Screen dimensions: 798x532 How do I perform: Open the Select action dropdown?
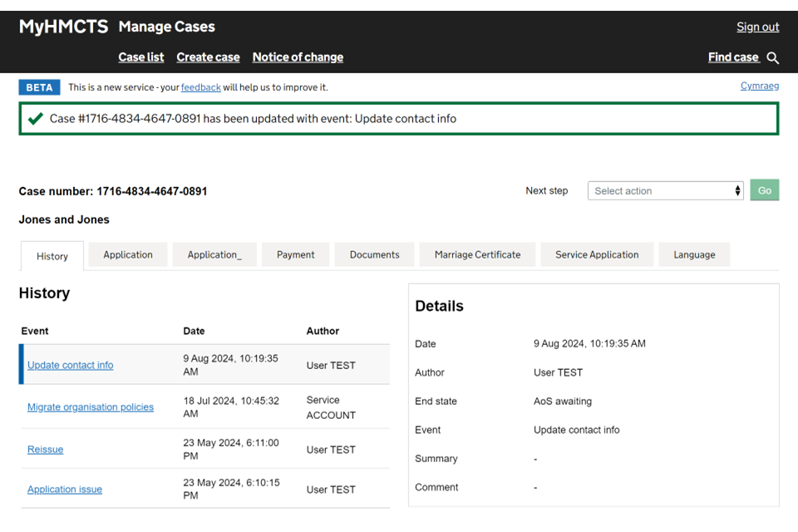click(666, 191)
